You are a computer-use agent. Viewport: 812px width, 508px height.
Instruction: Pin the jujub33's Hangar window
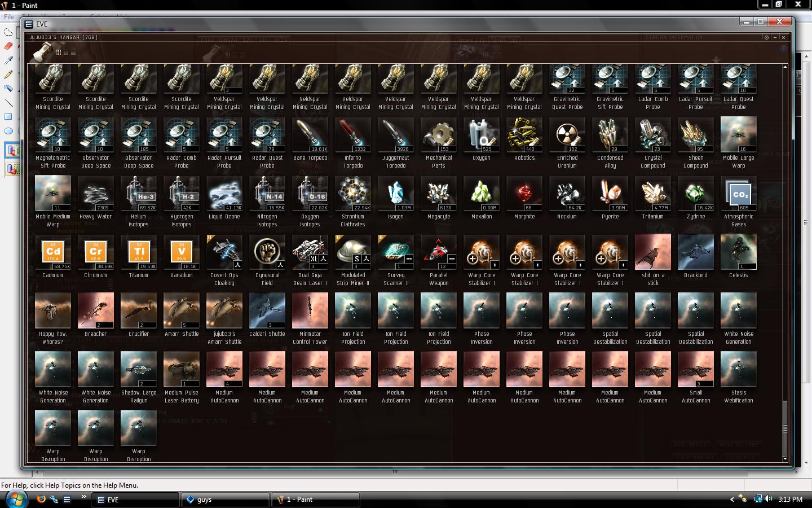click(766, 37)
